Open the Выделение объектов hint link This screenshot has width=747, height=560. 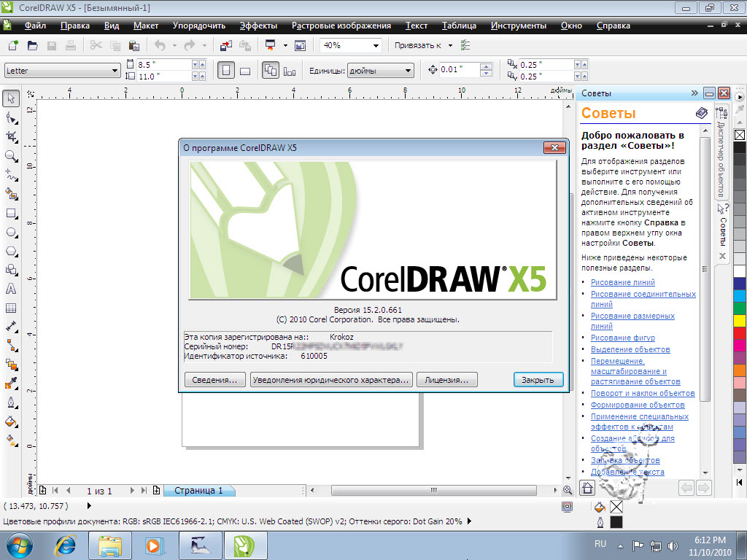(630, 349)
